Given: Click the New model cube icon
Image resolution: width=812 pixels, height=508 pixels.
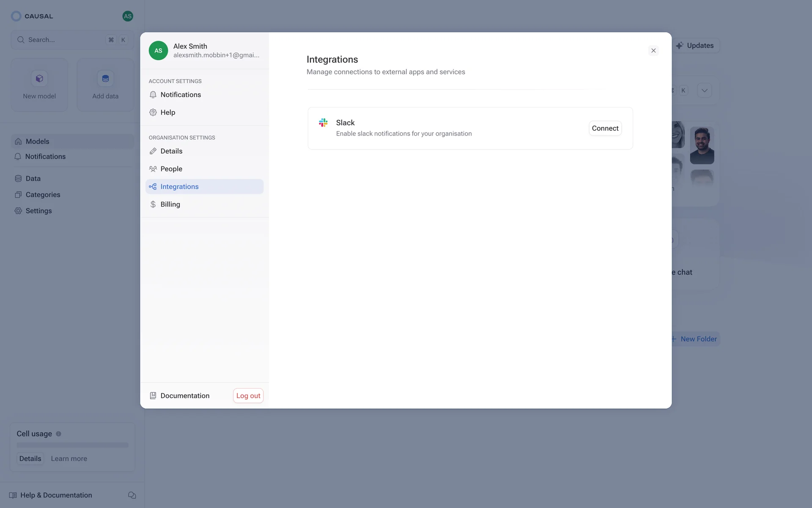Looking at the screenshot, I should coord(39,79).
